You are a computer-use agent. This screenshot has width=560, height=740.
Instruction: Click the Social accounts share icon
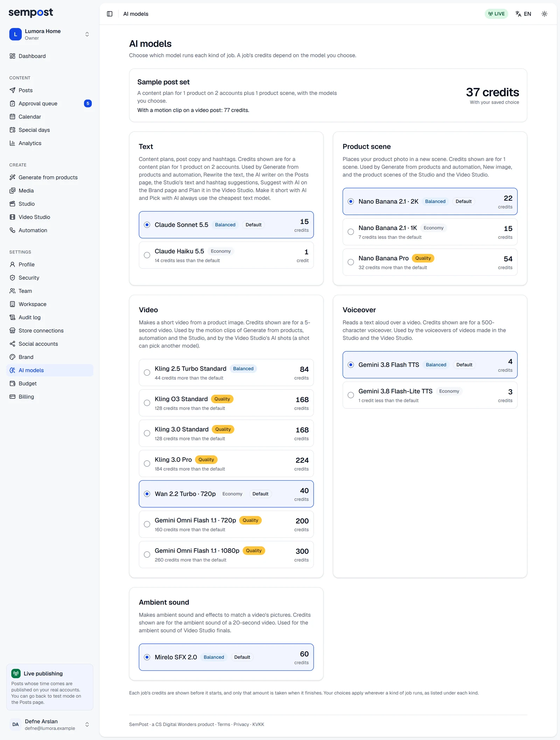pyautogui.click(x=13, y=344)
